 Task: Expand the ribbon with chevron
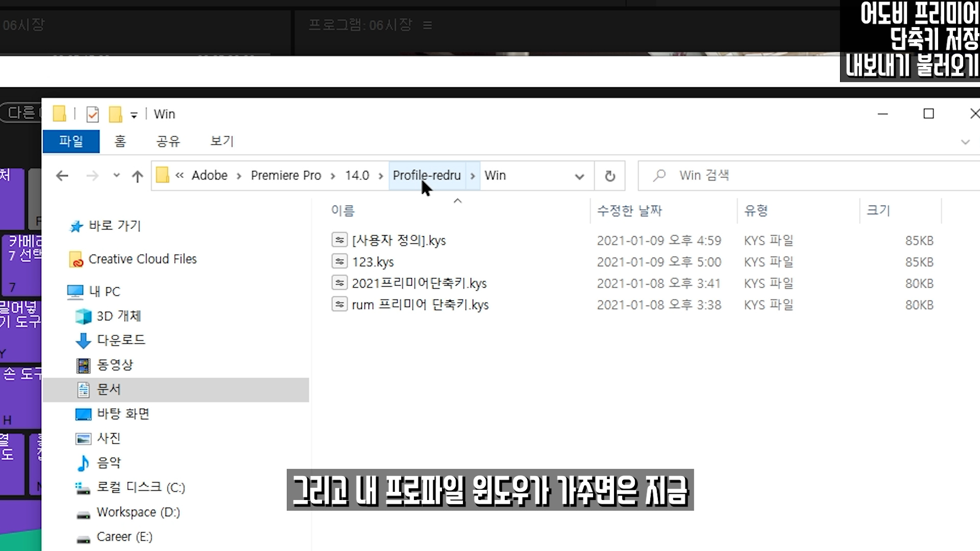[965, 142]
